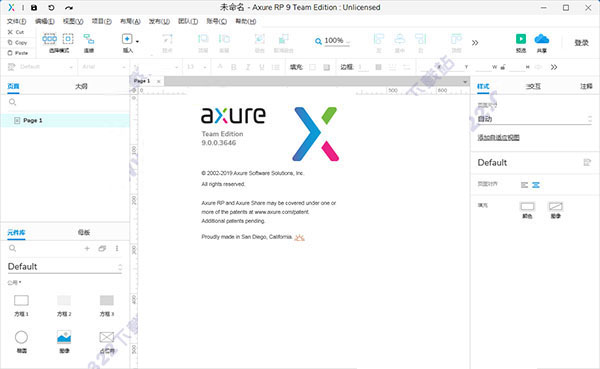This screenshot has width=600, height=369.
Task: Click the Copy command in the toolbar
Action: coord(18,42)
